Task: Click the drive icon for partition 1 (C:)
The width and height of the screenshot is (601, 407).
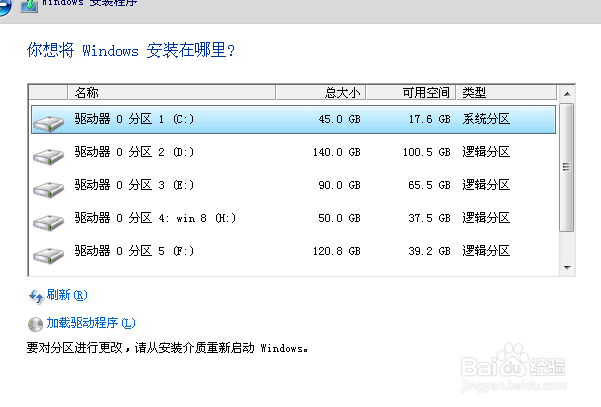Action: [48, 123]
